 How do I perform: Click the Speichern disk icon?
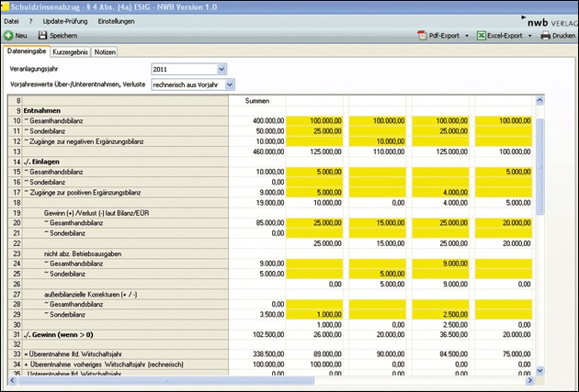[x=42, y=35]
